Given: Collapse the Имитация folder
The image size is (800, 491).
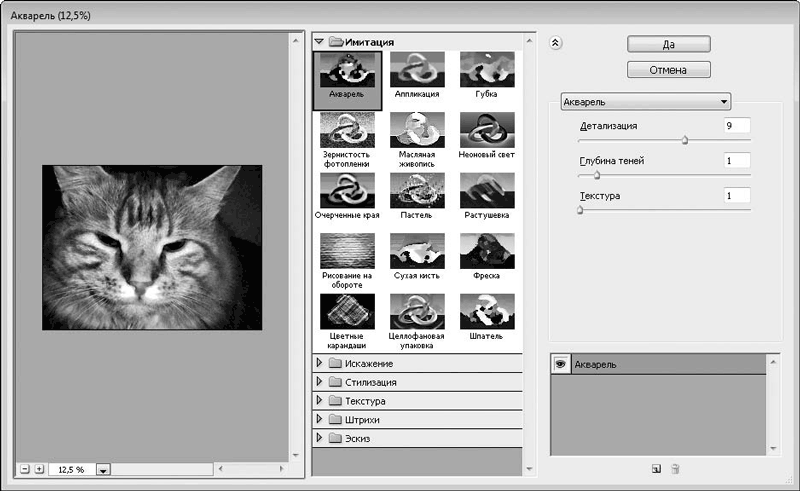Looking at the screenshot, I should [319, 41].
